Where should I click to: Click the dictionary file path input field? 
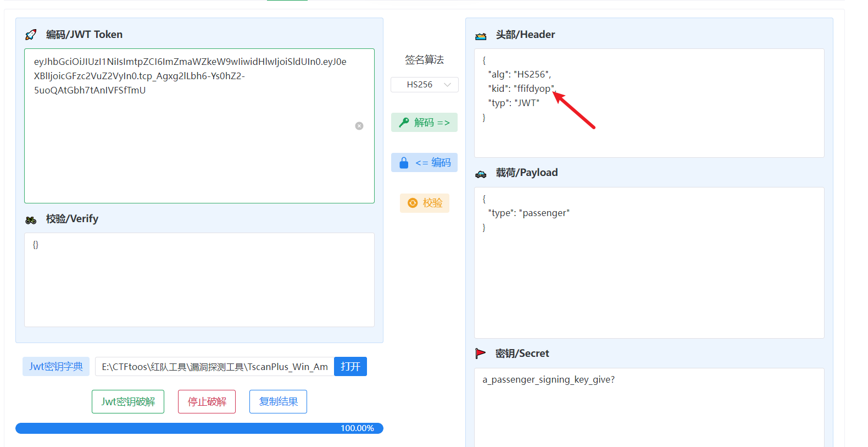[x=215, y=367]
